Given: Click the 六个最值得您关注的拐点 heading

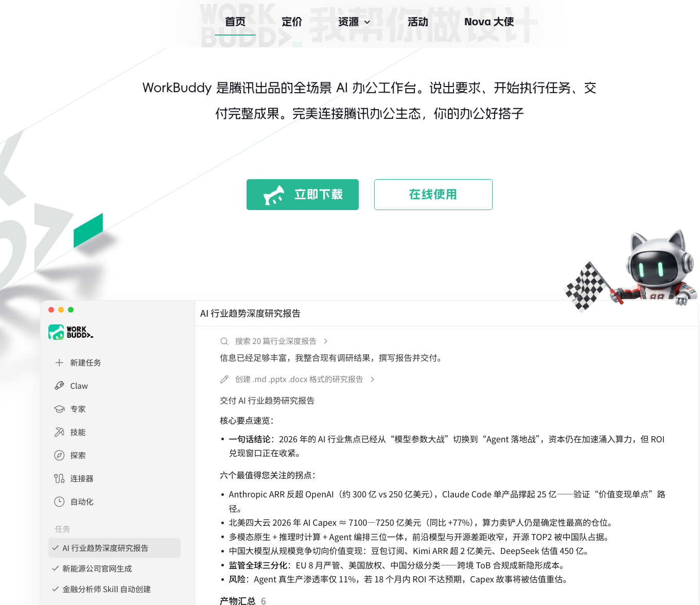Looking at the screenshot, I should (268, 475).
